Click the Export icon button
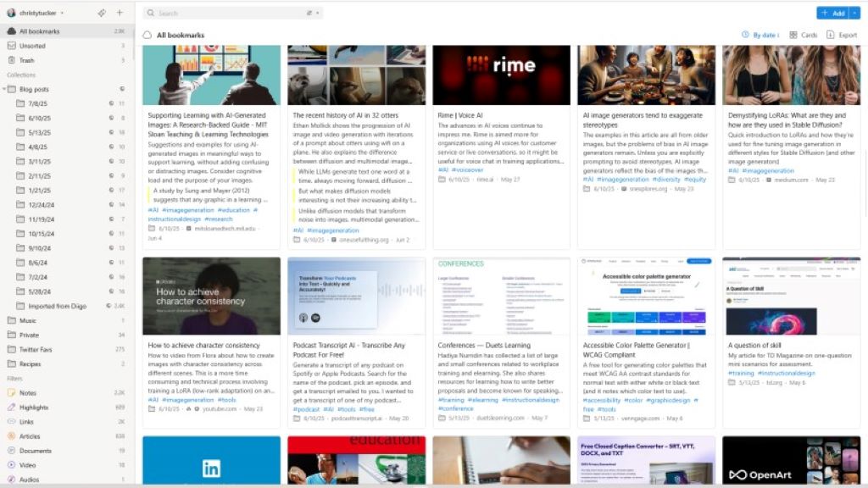 [841, 35]
